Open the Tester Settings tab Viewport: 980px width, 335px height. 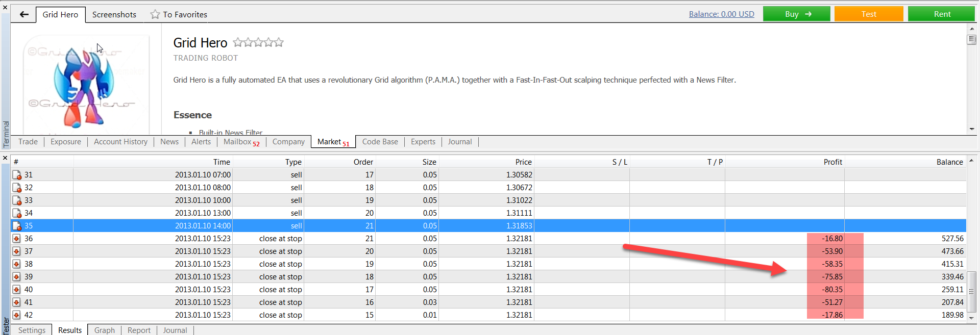point(32,330)
